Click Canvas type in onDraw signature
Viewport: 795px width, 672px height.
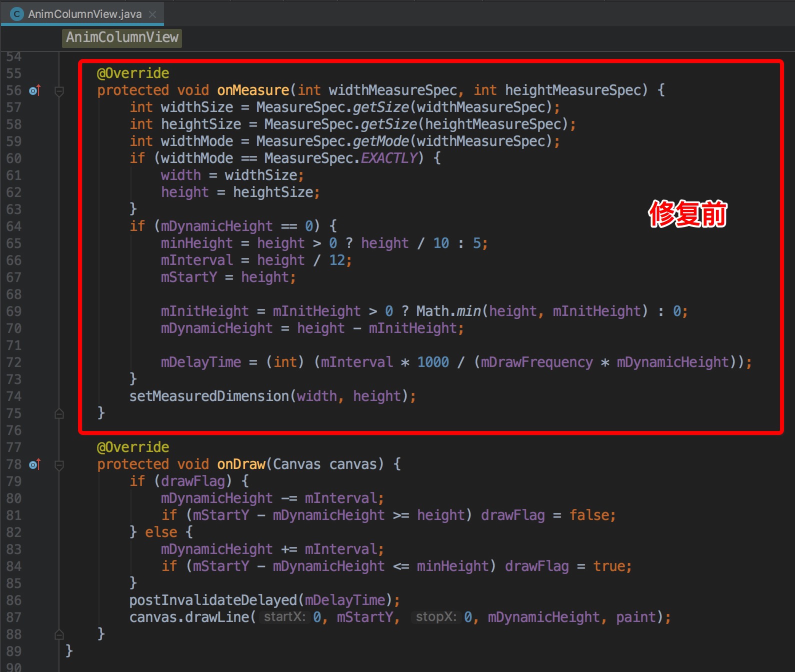pos(297,464)
